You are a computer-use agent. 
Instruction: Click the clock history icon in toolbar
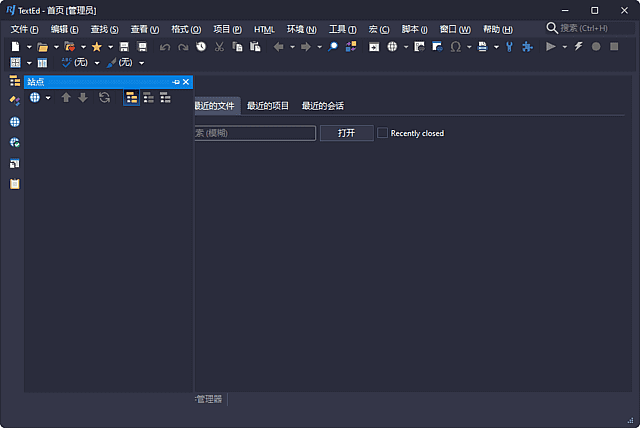click(x=201, y=46)
